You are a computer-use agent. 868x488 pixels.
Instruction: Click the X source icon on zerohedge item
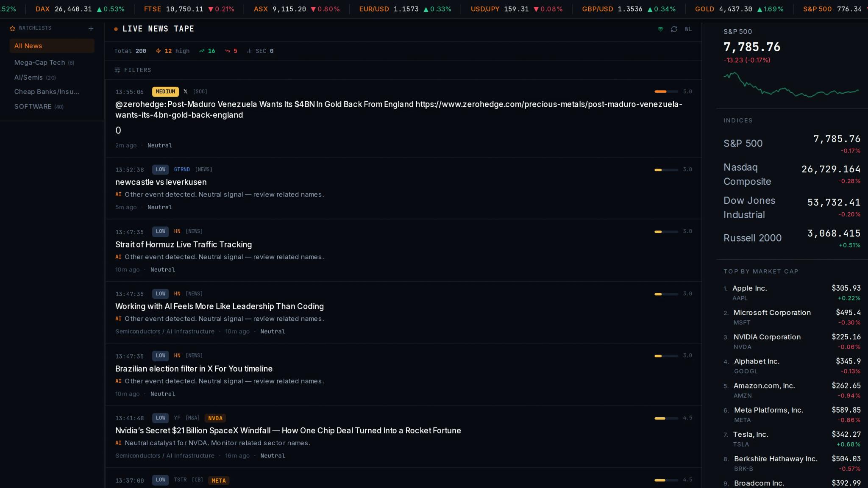[x=186, y=91]
